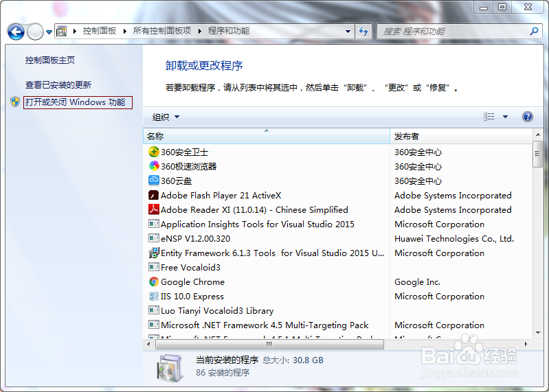Select eNSP V1.2.00.320 text

tap(195, 238)
